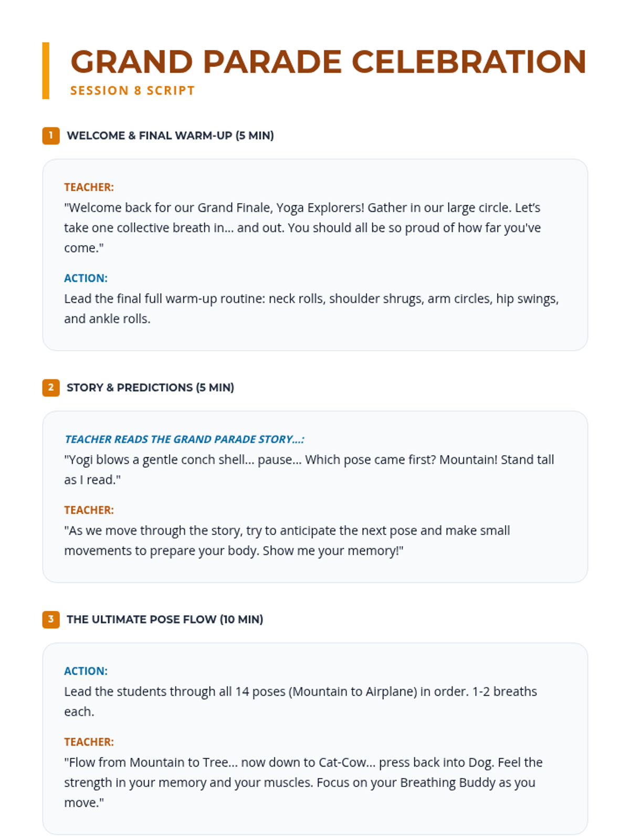Click the final full warm-up routine instruction text
This screenshot has height=840, width=630.
[311, 309]
